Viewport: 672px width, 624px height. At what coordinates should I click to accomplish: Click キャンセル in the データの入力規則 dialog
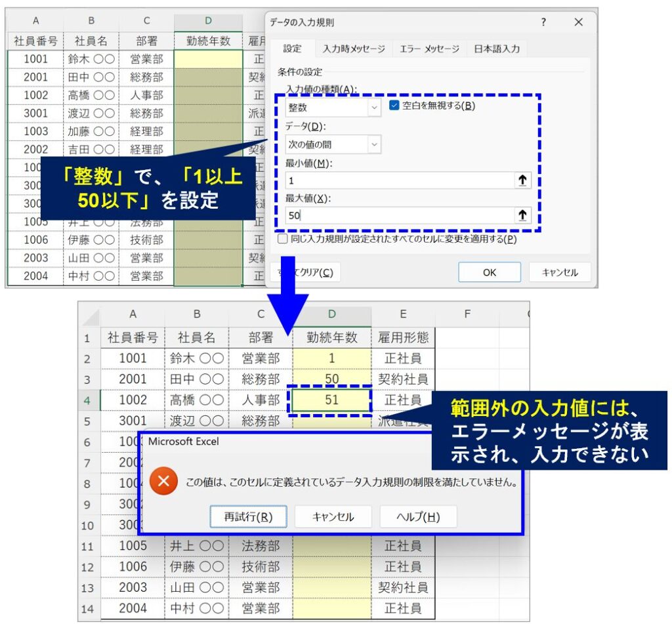(559, 272)
